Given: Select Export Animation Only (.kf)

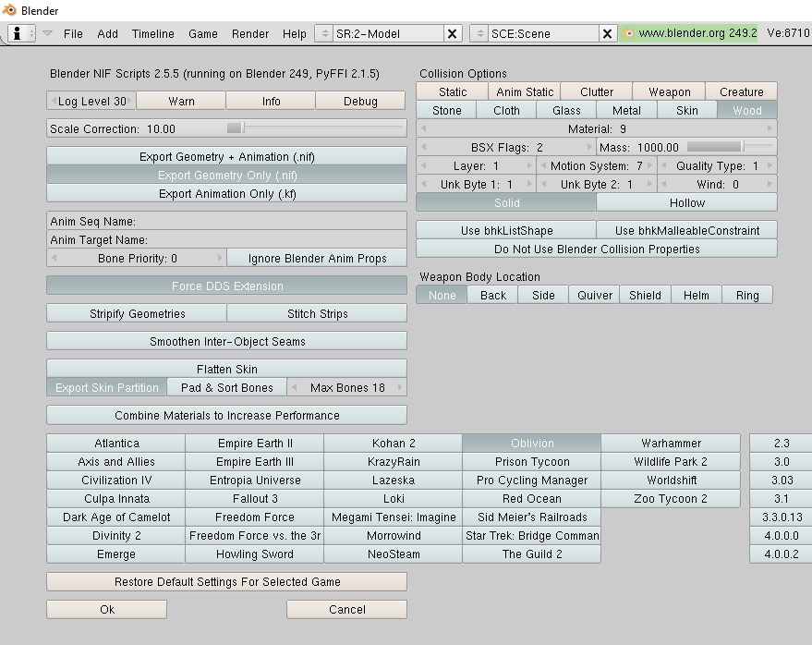Looking at the screenshot, I should click(227, 193).
